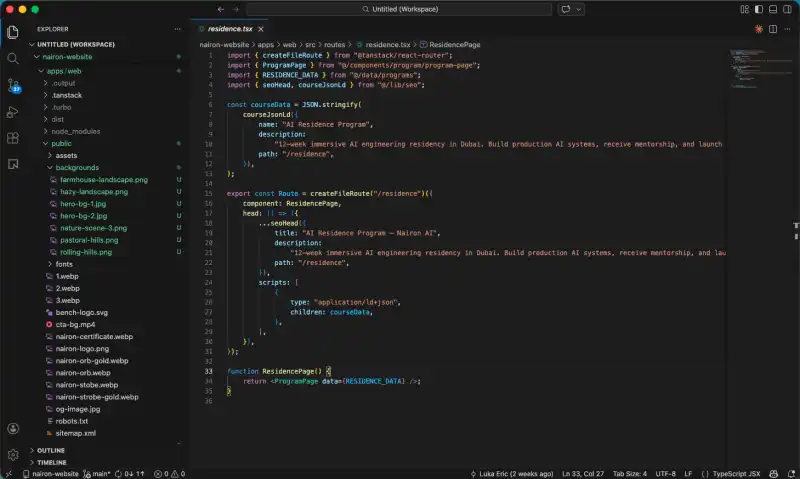800x479 pixels.
Task: Open the bookmark-style icon below Extensions
Action: [13, 164]
